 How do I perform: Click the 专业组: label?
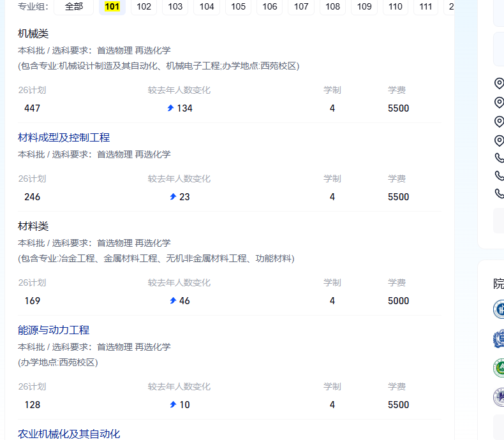click(33, 6)
